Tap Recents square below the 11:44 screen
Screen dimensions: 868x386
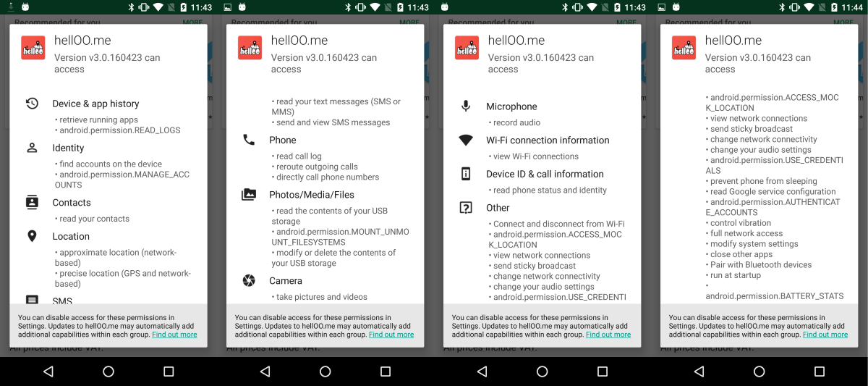(820, 372)
